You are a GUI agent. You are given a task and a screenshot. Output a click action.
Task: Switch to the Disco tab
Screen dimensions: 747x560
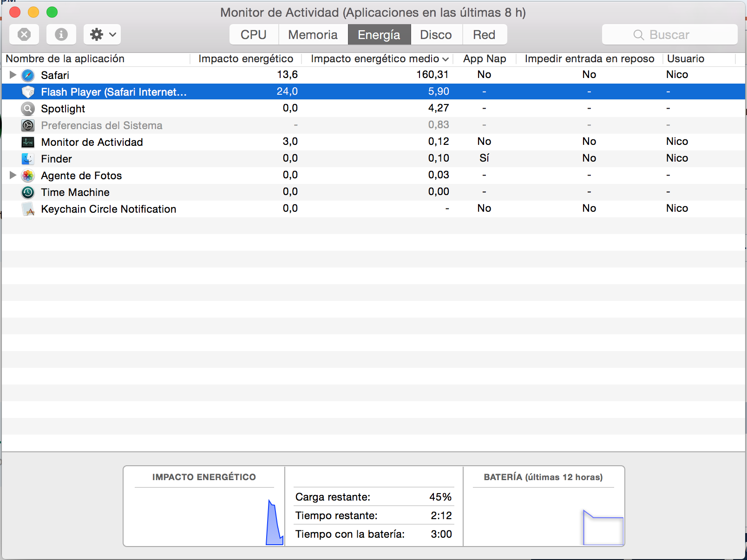(x=436, y=35)
